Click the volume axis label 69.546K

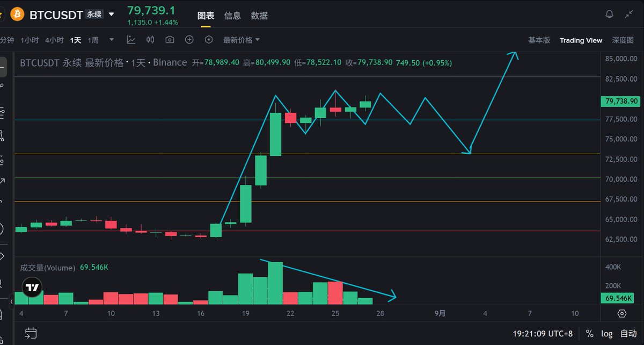[618, 298]
